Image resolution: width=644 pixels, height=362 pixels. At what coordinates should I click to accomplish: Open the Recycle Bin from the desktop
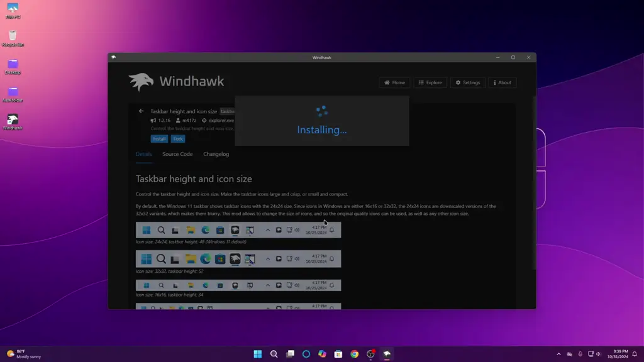click(12, 35)
